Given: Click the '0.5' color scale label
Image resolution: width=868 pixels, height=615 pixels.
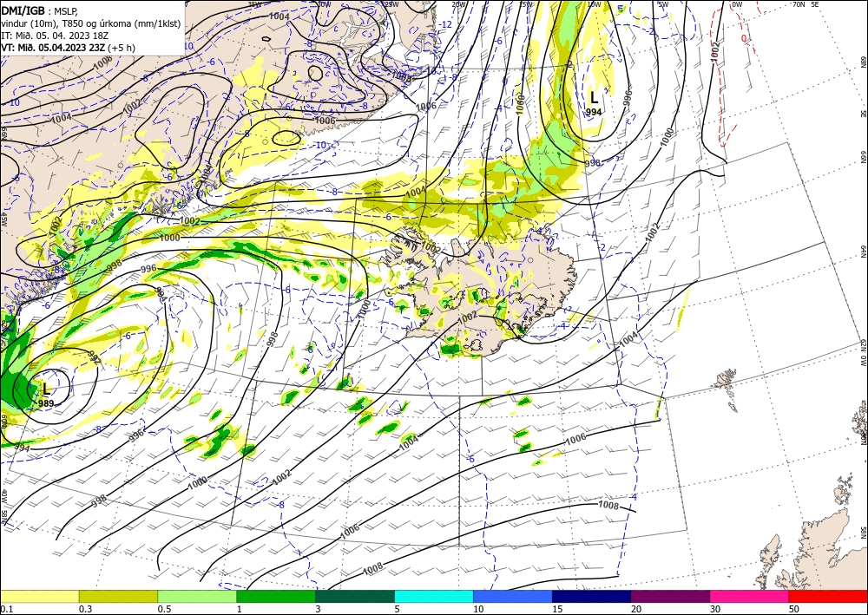Looking at the screenshot, I should tap(164, 609).
